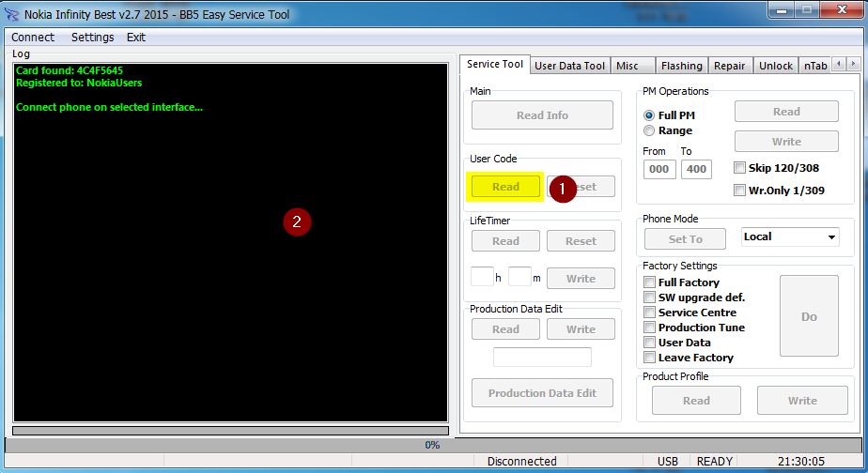Click the PM Operations Read button
Screen dimensions: 868x473
tap(786, 111)
